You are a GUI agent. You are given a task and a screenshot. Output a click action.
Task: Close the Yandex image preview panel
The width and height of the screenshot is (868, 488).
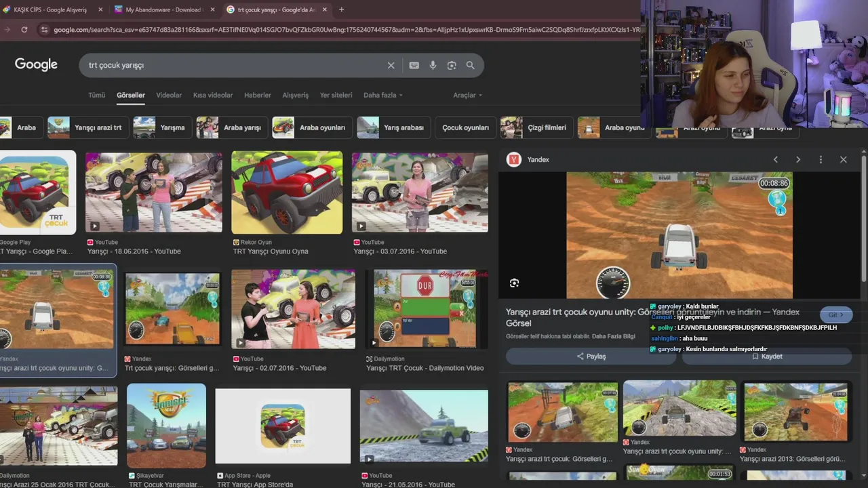pos(843,160)
